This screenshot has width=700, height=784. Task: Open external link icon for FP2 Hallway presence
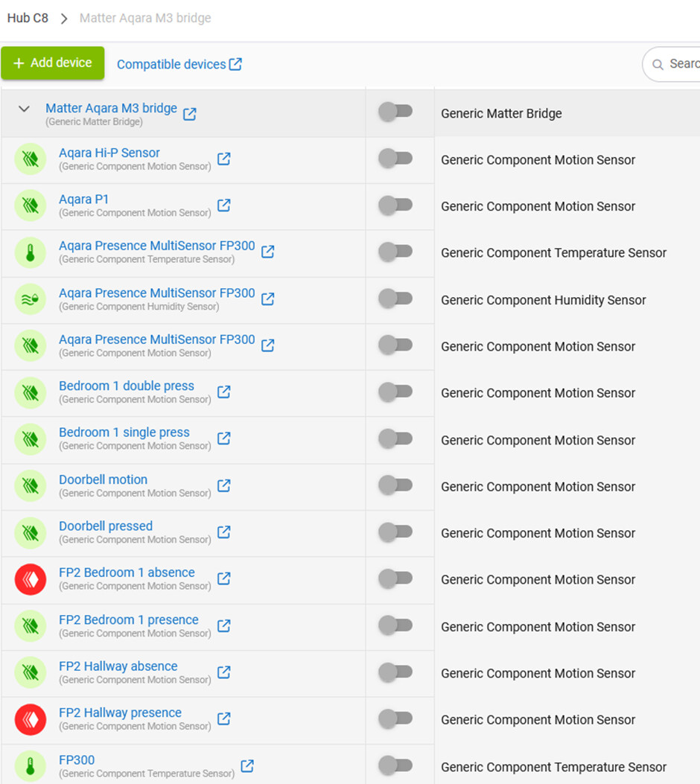pyautogui.click(x=223, y=718)
